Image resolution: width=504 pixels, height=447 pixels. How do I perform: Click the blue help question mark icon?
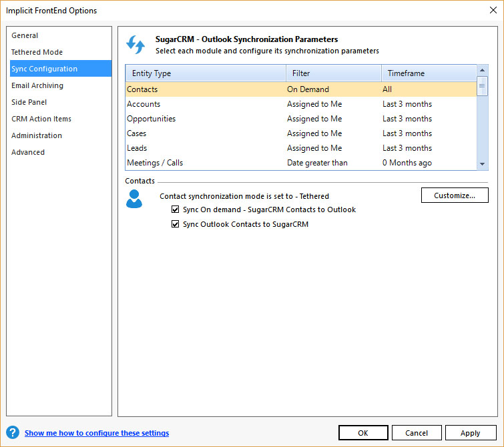coord(12,433)
